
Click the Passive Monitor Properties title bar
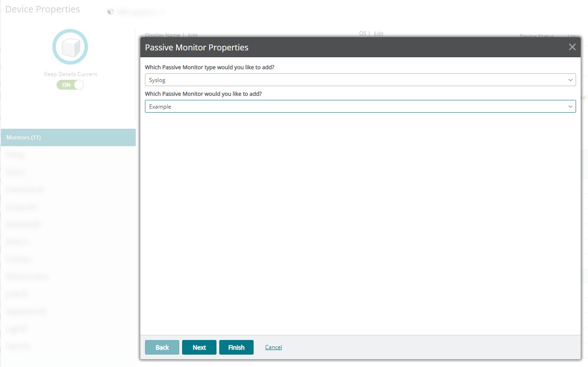(321, 47)
